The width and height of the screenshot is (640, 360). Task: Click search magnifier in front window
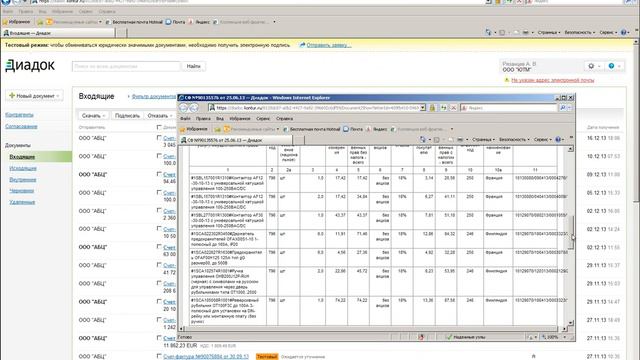pyautogui.click(x=563, y=108)
